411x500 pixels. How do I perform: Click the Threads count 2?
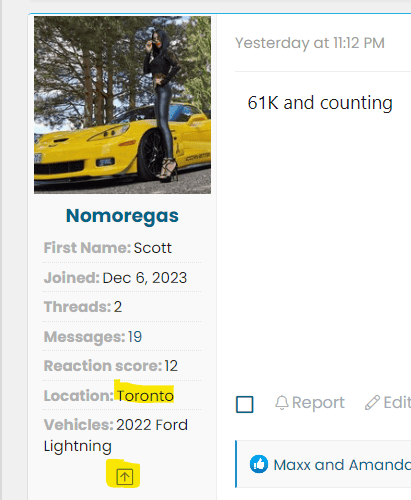[118, 307]
